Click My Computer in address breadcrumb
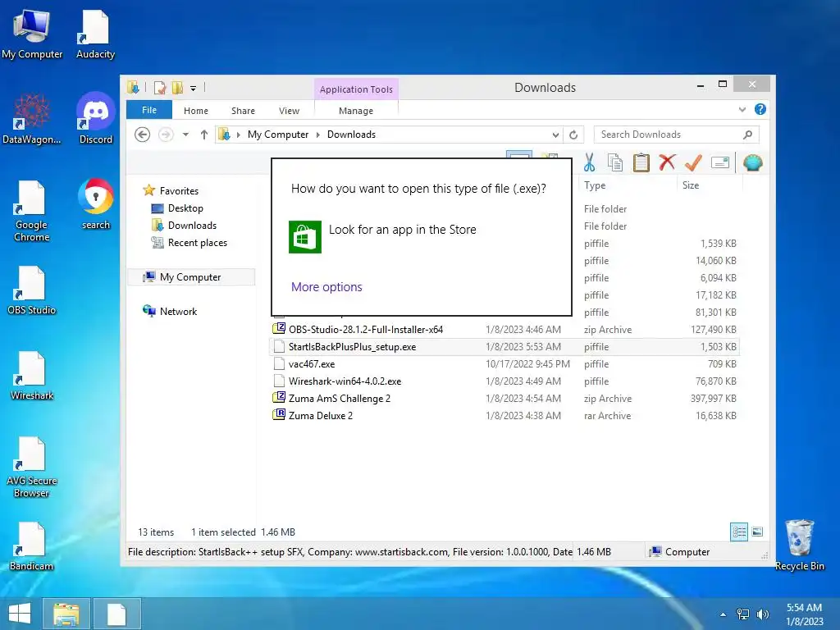Viewport: 840px width, 630px height. coord(277,135)
